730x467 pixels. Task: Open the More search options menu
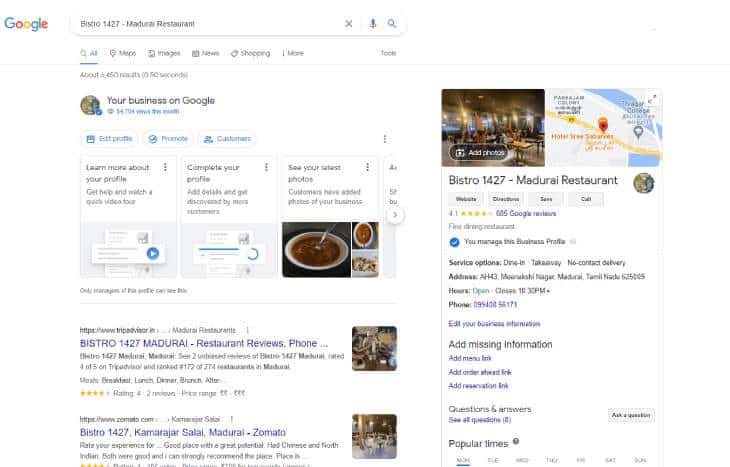click(x=293, y=53)
